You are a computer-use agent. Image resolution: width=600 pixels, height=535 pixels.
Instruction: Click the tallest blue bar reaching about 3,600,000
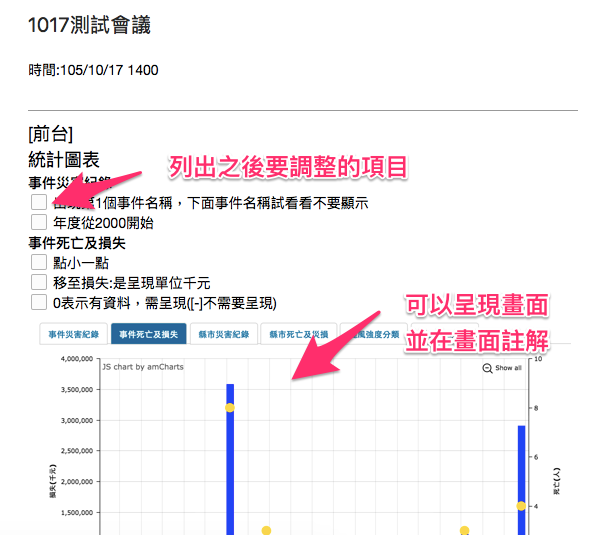coord(230,459)
